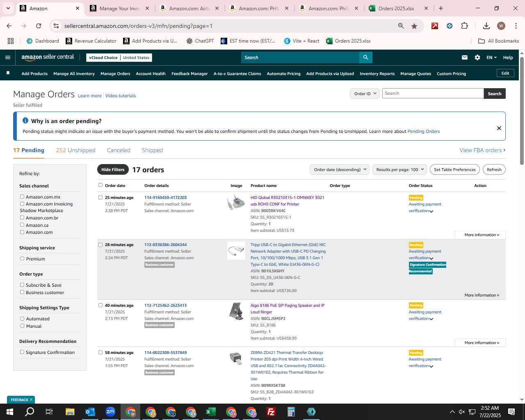Switch to the Manage Your Inventory browser tab
Image resolution: width=525 pixels, height=420 pixels.
coord(120,8)
